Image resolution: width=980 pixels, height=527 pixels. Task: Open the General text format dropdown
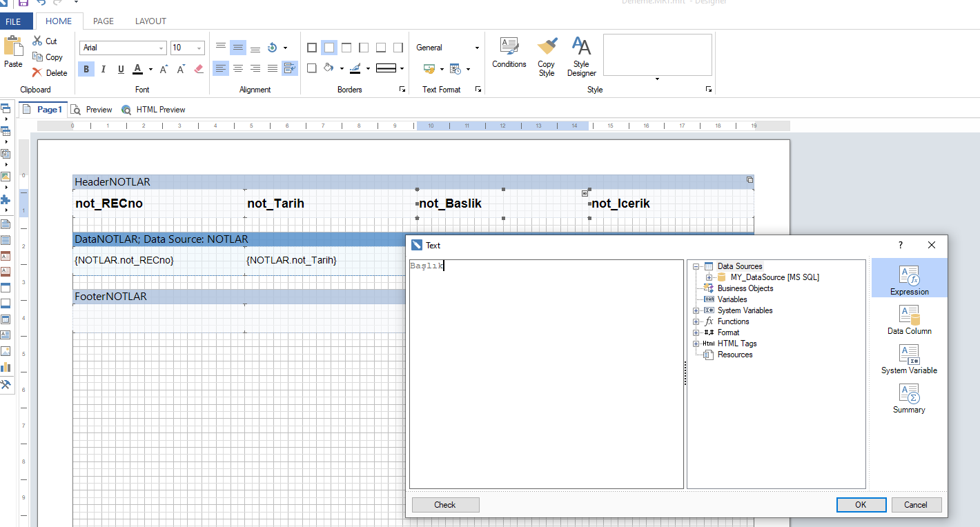[476, 48]
